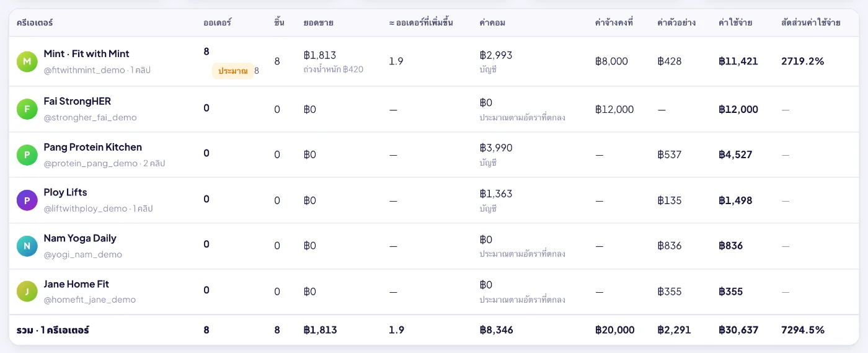The width and height of the screenshot is (868, 353).
Task: Click the sample cost ฿355 in Jane row
Action: point(670,292)
